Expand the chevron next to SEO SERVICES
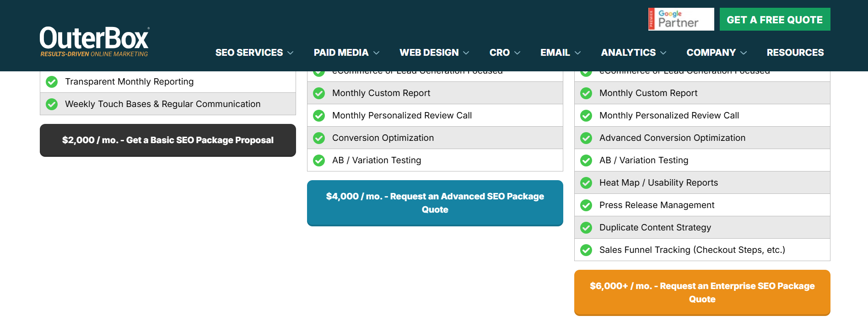Image resolution: width=868 pixels, height=321 pixels. coord(290,53)
